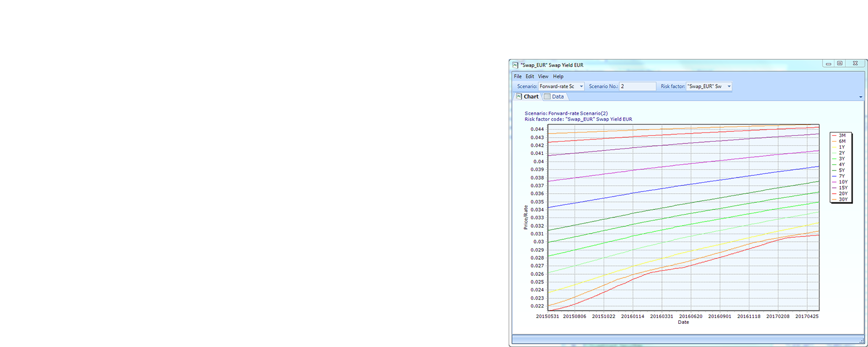Click the 'Price/Rate' y-axis label
The width and height of the screenshot is (868, 347).
click(x=526, y=217)
